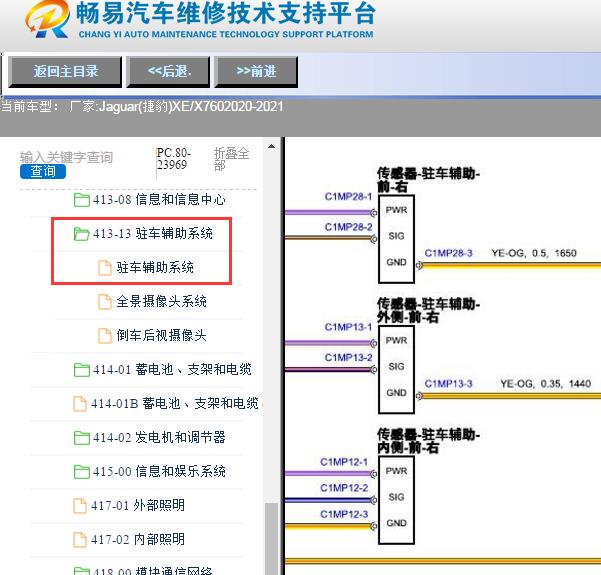601x575 pixels.
Task: Click open-folder icon of 413-13 驻车辅助系统
Action: [81, 233]
